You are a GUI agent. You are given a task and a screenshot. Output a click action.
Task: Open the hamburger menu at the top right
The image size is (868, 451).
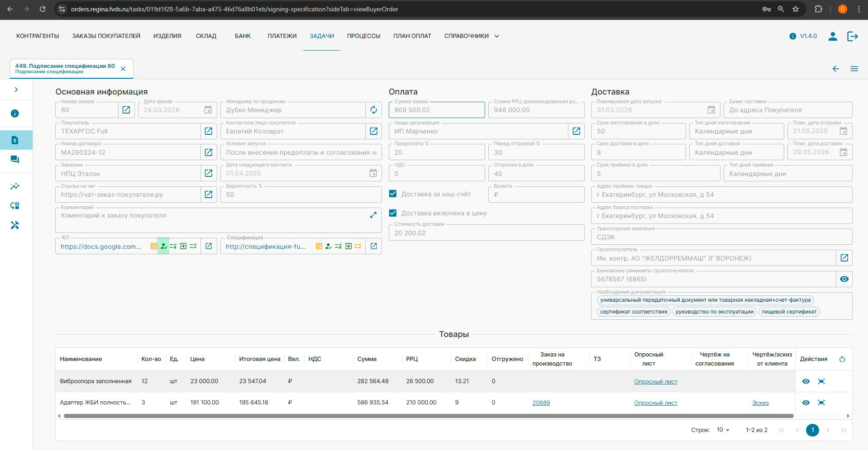pyautogui.click(x=854, y=69)
